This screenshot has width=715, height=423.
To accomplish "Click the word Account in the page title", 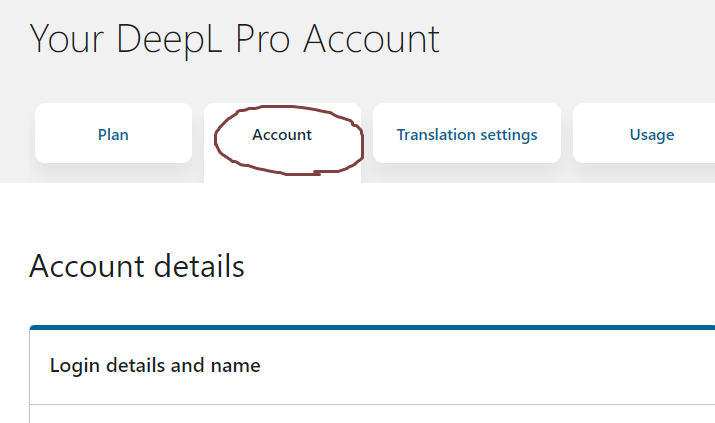I will click(372, 40).
